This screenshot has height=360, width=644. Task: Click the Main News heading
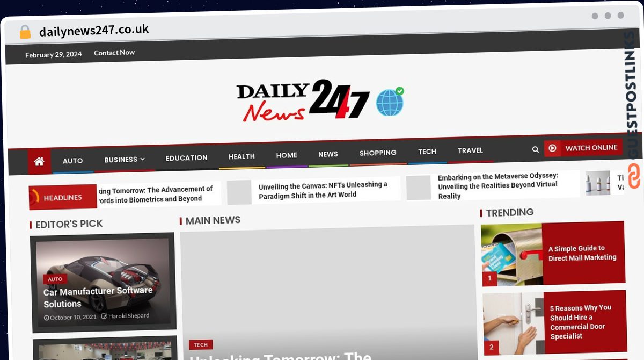(213, 220)
